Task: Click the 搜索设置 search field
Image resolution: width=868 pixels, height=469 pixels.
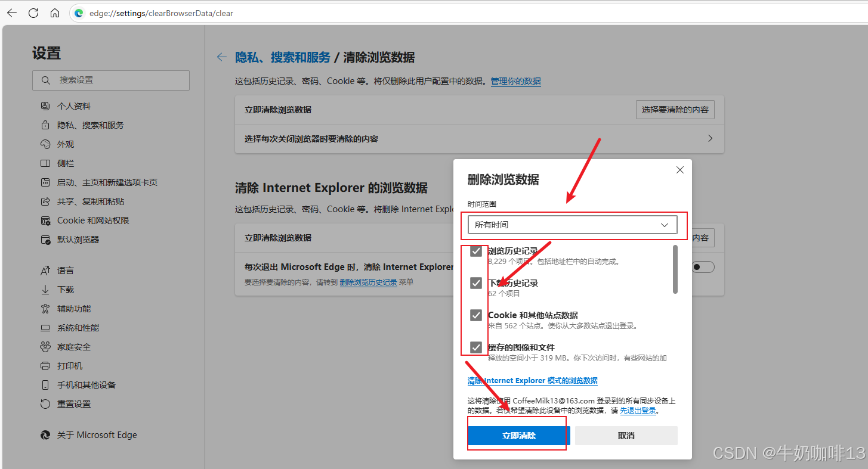Action: (x=111, y=80)
